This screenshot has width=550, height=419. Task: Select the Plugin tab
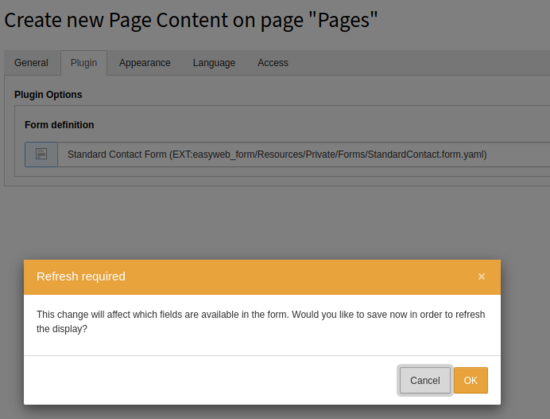(84, 63)
